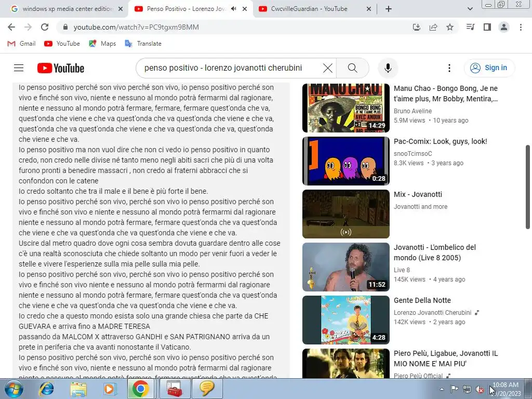The image size is (532, 399).
Task: Mute the Penso Positivo tab audio icon
Action: 233,9
